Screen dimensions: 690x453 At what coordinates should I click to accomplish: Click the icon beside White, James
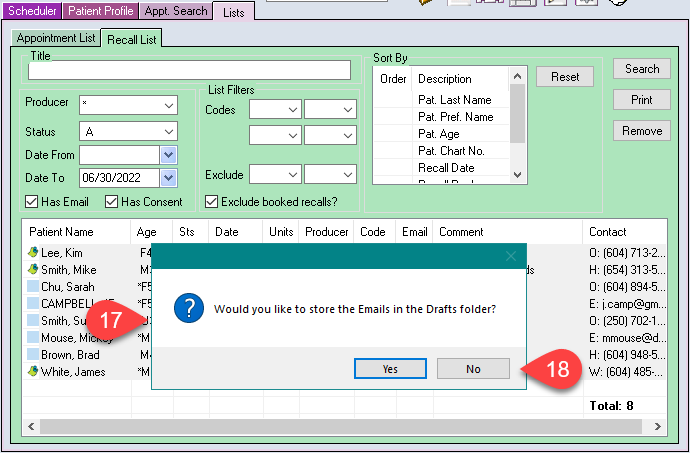[x=33, y=372]
